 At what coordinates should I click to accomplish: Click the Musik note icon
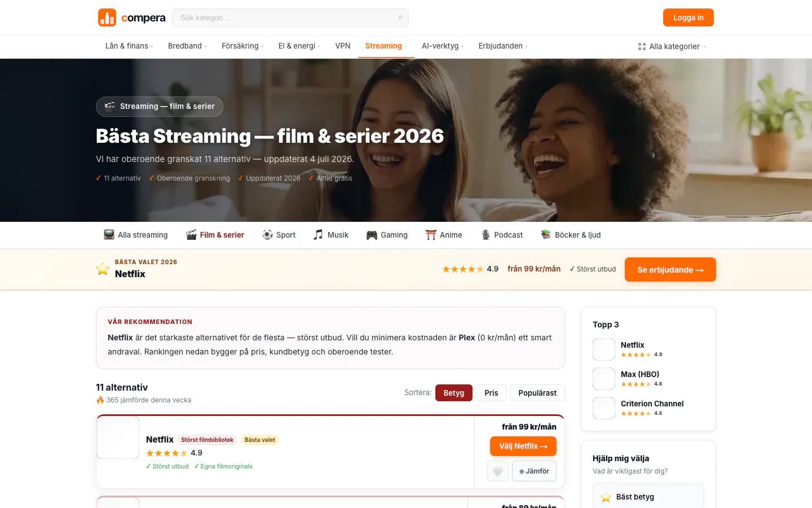coord(319,235)
